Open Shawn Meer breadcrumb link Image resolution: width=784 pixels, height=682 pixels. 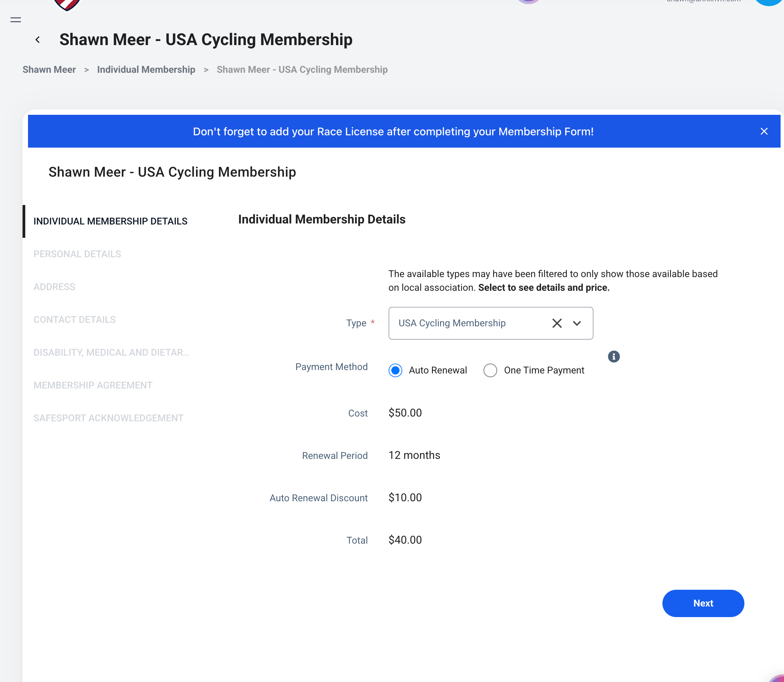coord(49,70)
